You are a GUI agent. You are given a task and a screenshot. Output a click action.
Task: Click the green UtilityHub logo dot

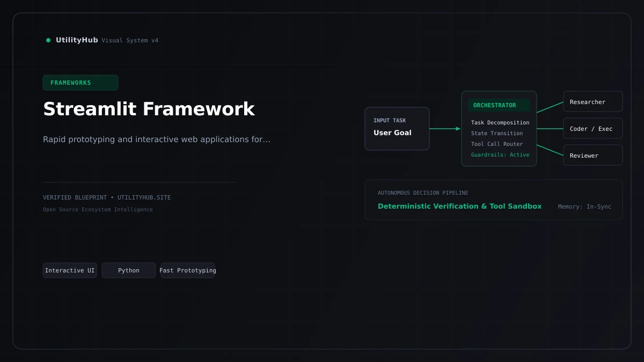pos(48,40)
